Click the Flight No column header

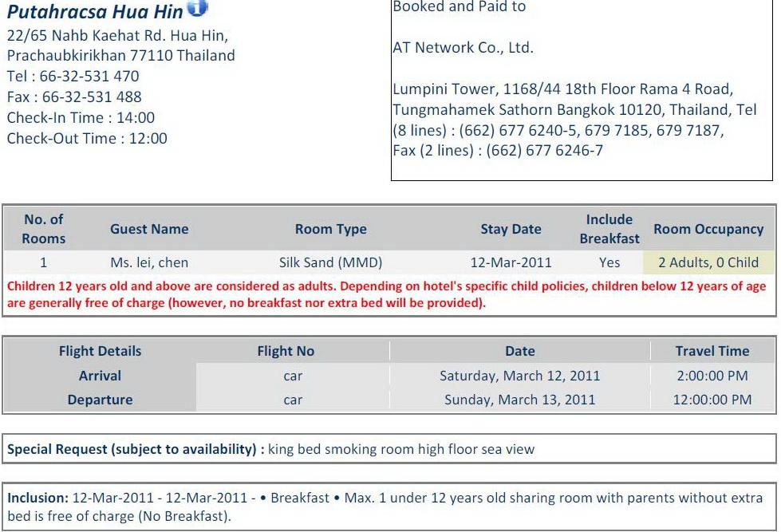coord(286,351)
